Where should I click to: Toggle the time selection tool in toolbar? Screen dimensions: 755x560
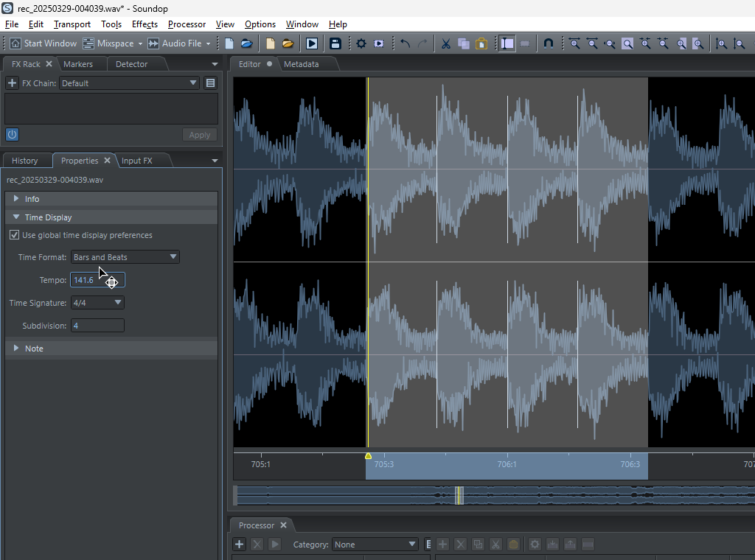click(x=507, y=43)
